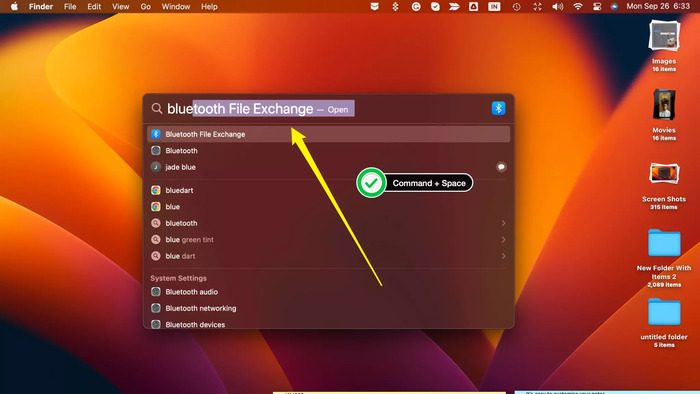Click the Time Machine menu bar icon

(516, 7)
